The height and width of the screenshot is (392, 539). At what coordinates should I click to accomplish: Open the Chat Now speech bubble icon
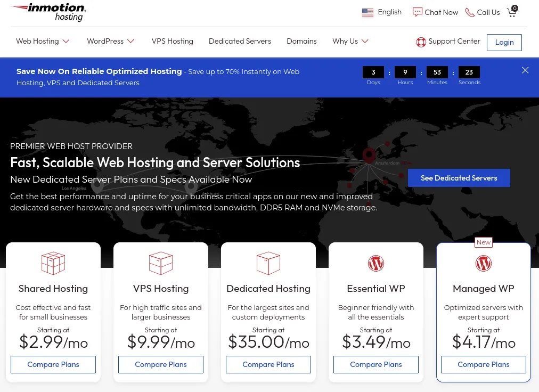[x=417, y=12]
